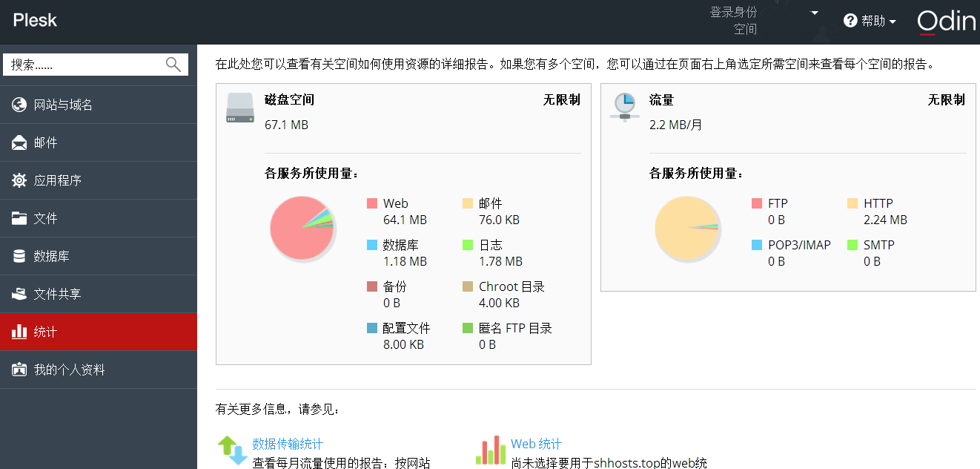980x469 pixels.
Task: Click the disk space pie chart
Action: pos(302,229)
